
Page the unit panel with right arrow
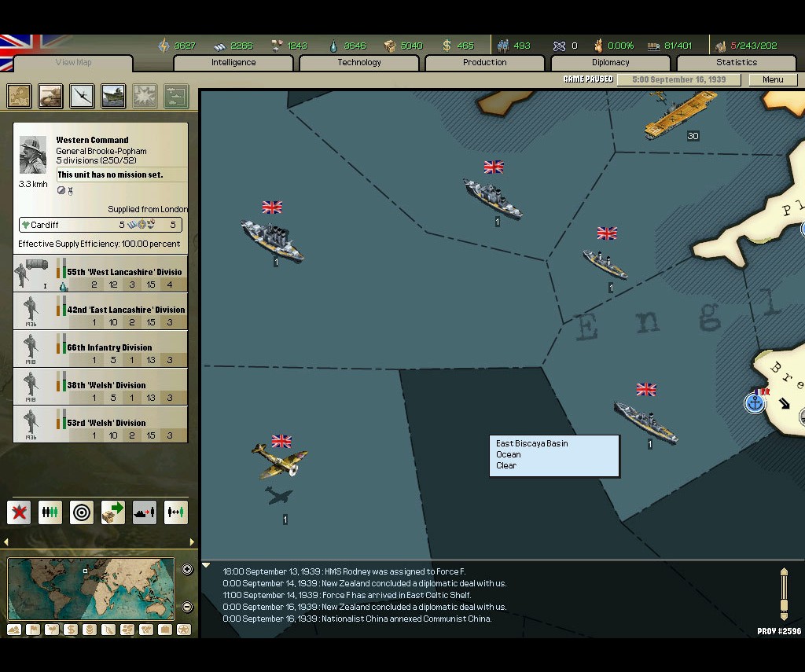192,542
